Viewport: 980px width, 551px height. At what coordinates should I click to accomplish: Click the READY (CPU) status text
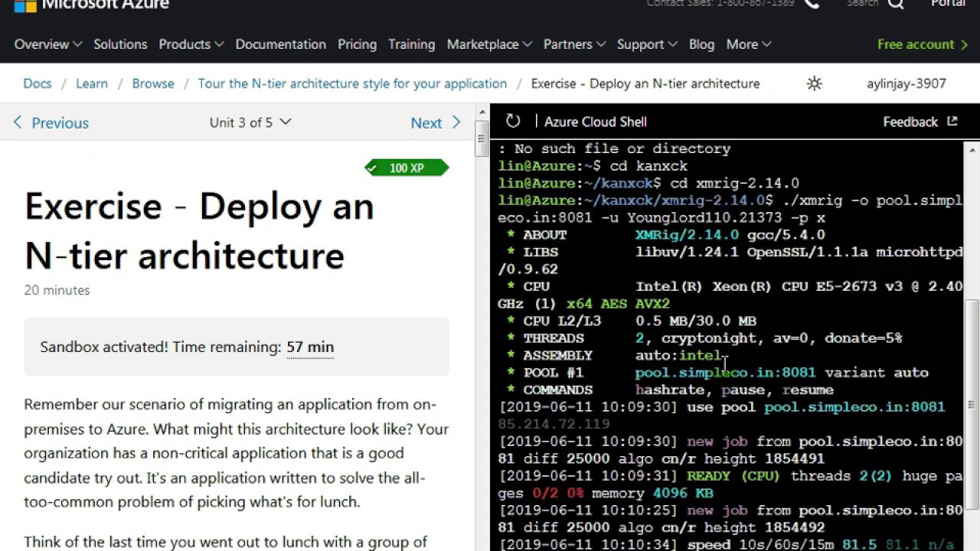coord(733,476)
